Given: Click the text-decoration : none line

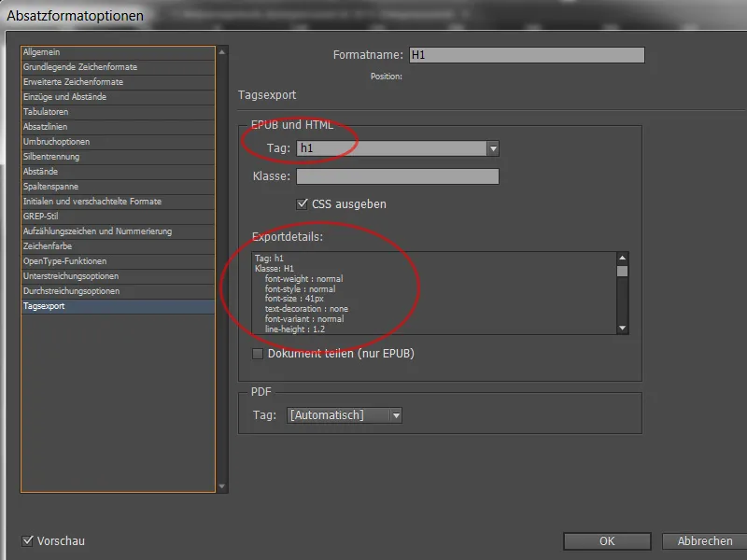Looking at the screenshot, I should pyautogui.click(x=306, y=309).
